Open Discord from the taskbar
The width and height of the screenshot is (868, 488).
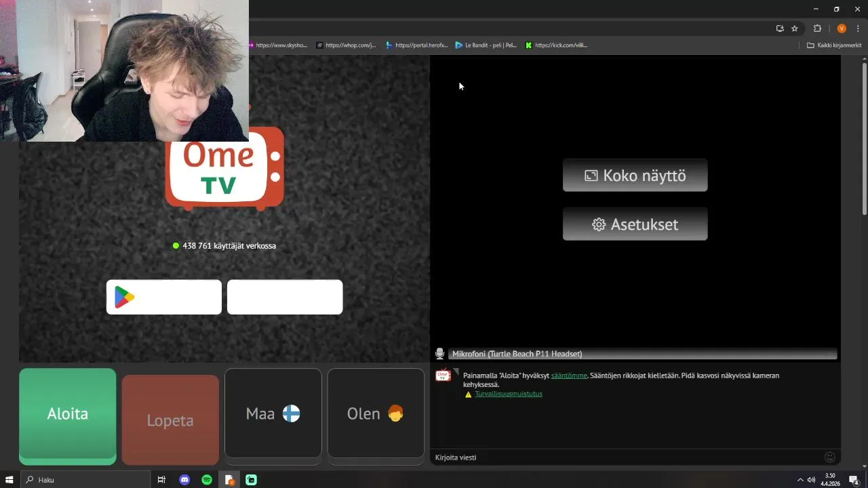pos(184,480)
